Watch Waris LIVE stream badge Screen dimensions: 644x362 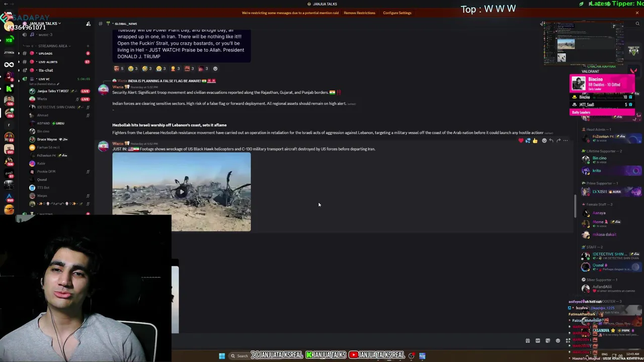(85, 99)
